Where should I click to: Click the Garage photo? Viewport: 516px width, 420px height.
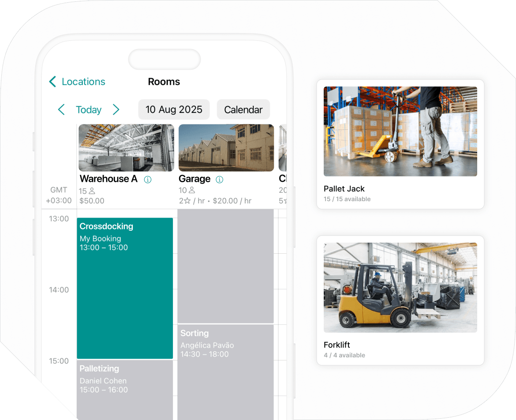(x=226, y=148)
